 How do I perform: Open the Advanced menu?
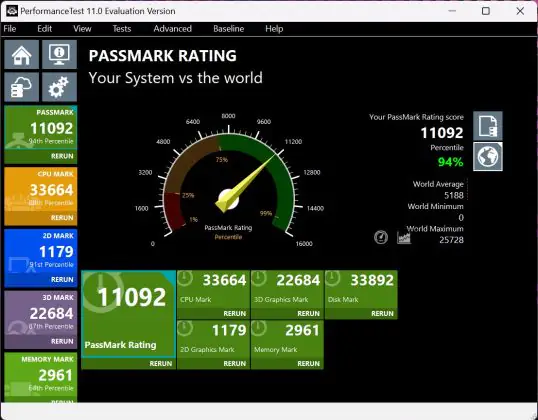(x=173, y=29)
